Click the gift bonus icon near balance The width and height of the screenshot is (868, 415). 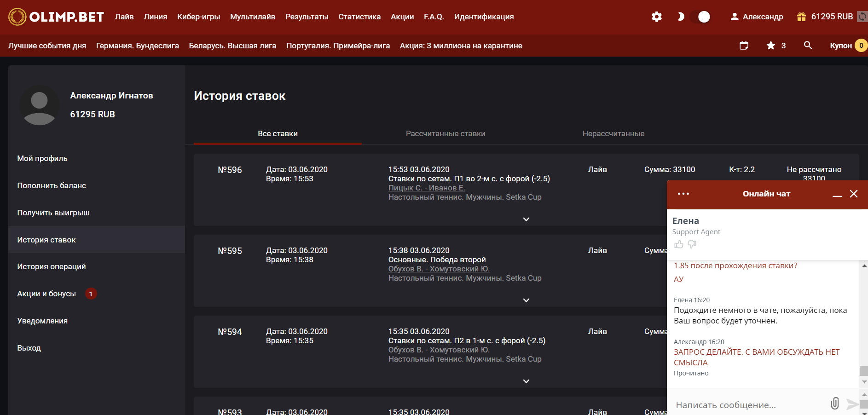[801, 17]
